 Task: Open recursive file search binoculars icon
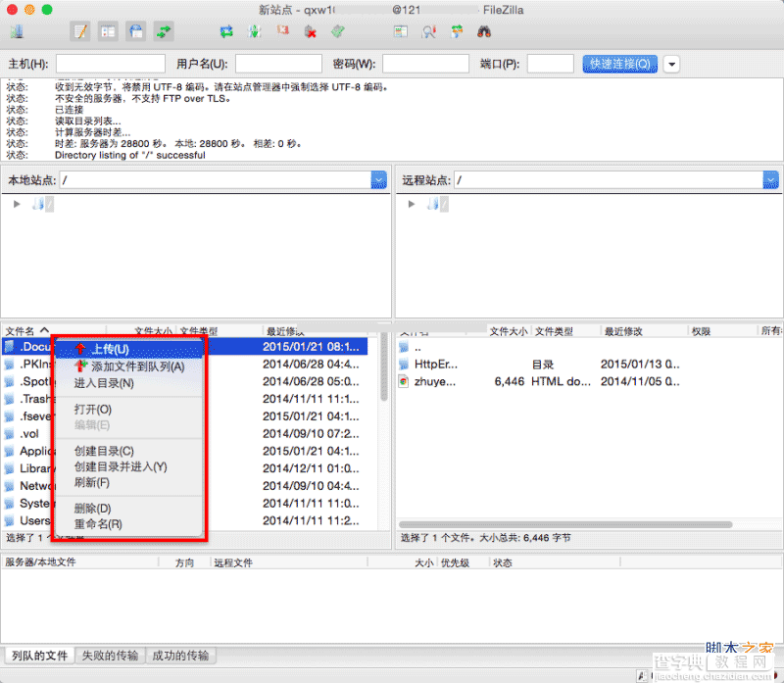click(484, 32)
